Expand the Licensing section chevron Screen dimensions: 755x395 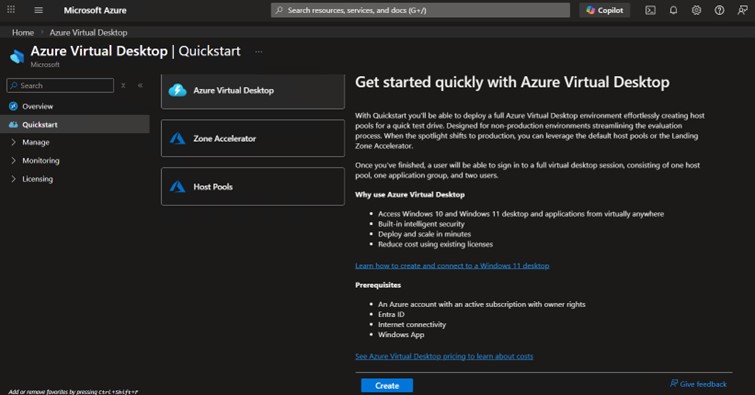13,179
